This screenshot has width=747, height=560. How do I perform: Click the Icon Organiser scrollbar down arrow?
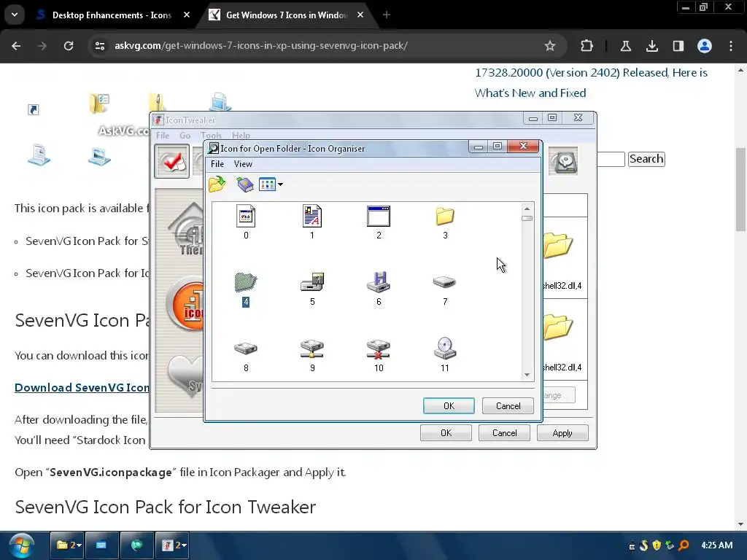[527, 375]
